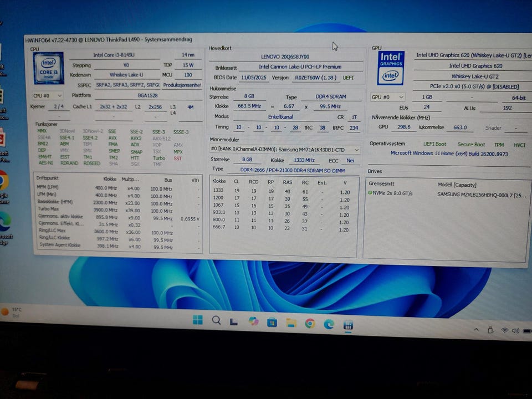
Task: Click the GPU clock 298.6 value
Action: click(404, 127)
